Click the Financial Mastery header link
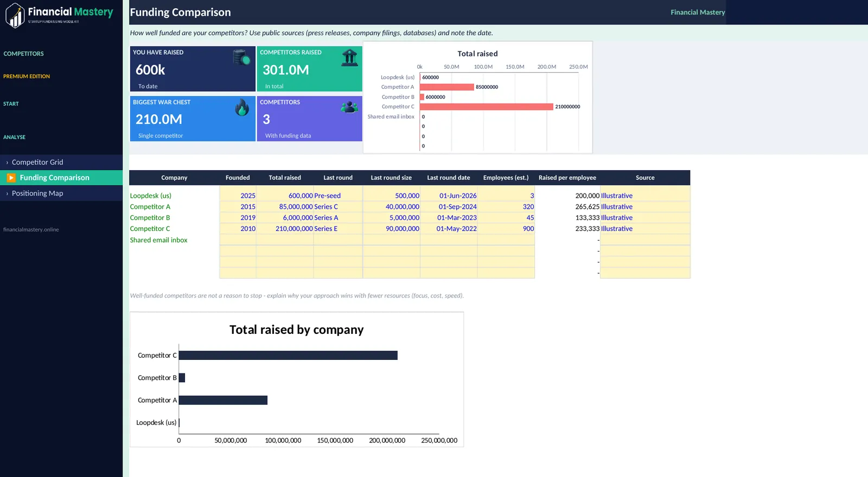This screenshot has width=868, height=477. [x=698, y=12]
